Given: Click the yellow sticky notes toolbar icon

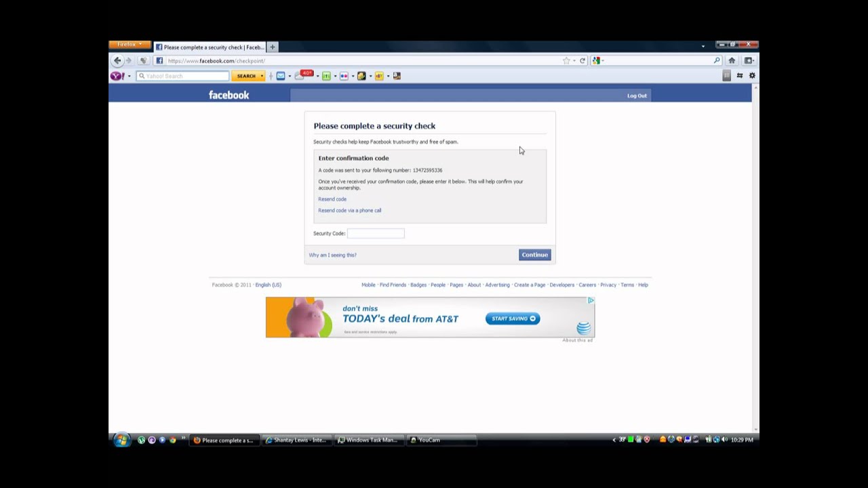Looking at the screenshot, I should 361,76.
